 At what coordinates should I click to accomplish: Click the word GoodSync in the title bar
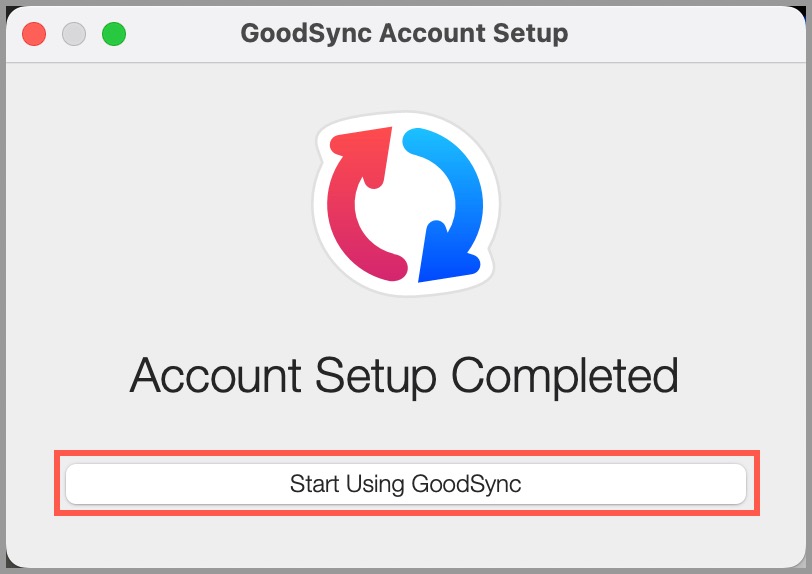click(x=306, y=34)
